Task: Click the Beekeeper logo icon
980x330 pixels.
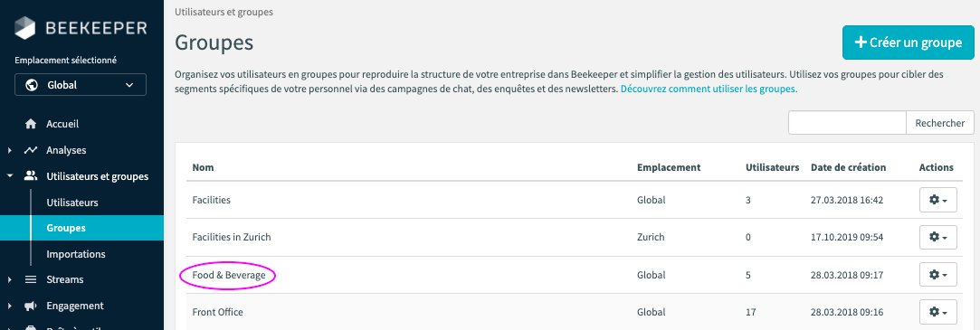Action: click(x=27, y=27)
